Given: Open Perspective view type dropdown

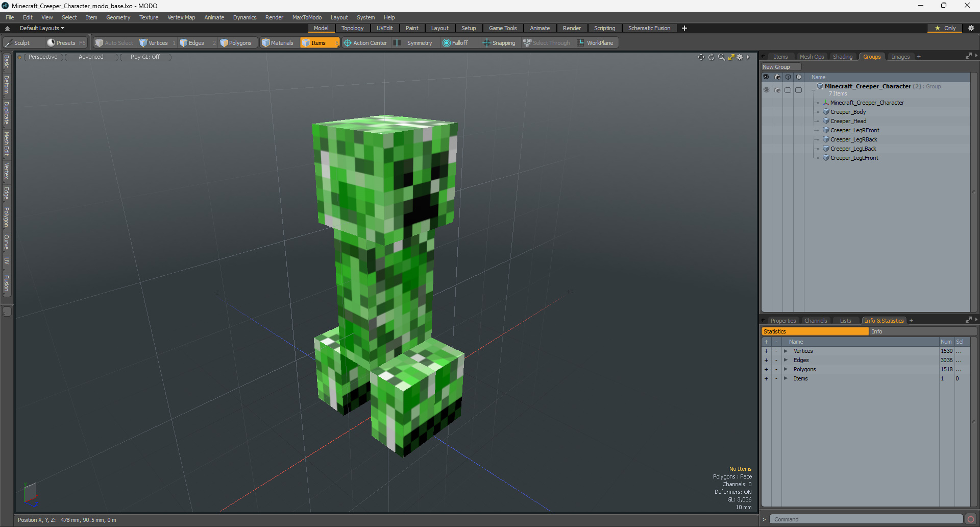Looking at the screenshot, I should point(43,57).
